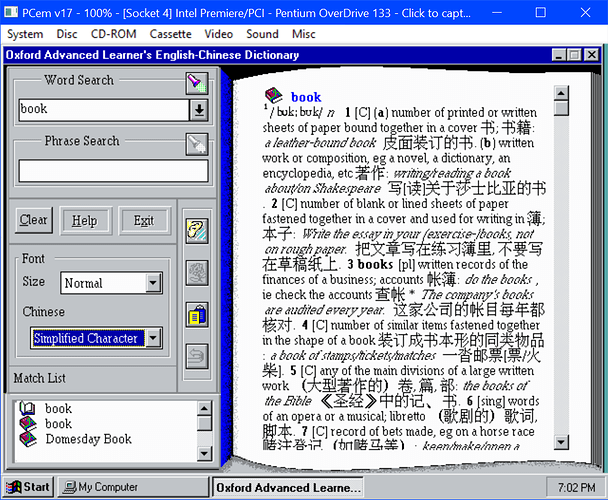Click the colorful book icon beside headword
608x500 pixels.
coord(274,95)
